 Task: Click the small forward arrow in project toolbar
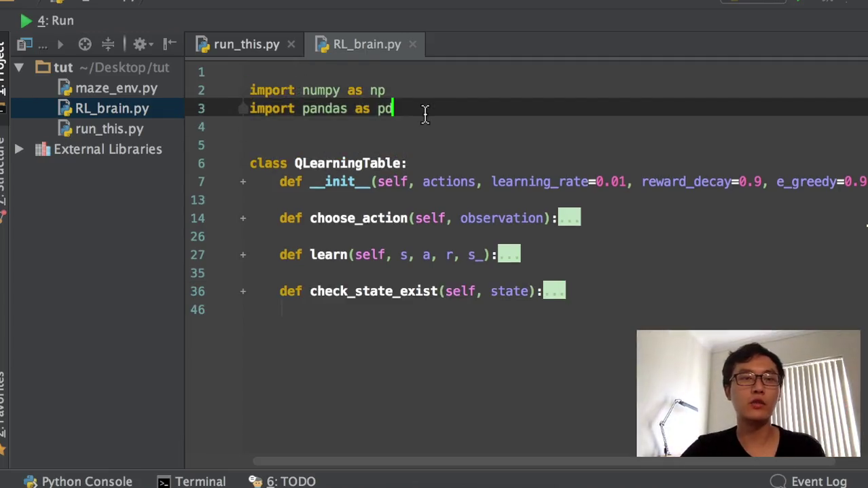60,45
